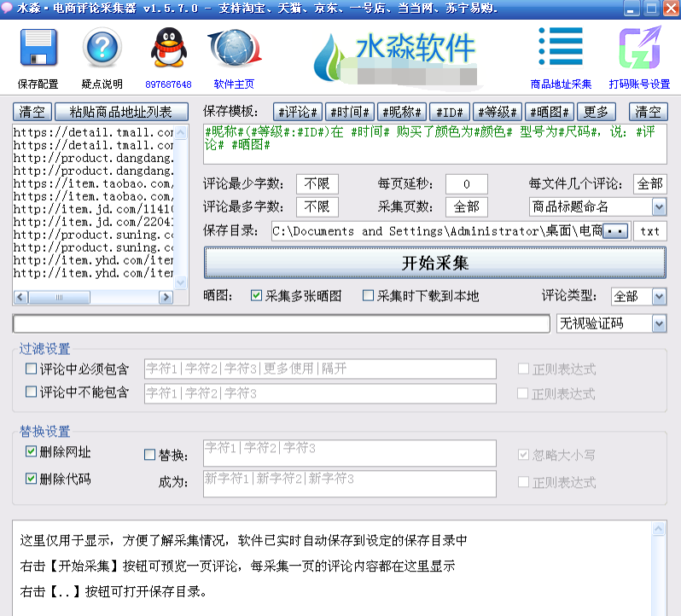Viewport: 681px width, 616px height.
Task: Click URL list vertical scroll-up arrow
Action: coord(181,131)
